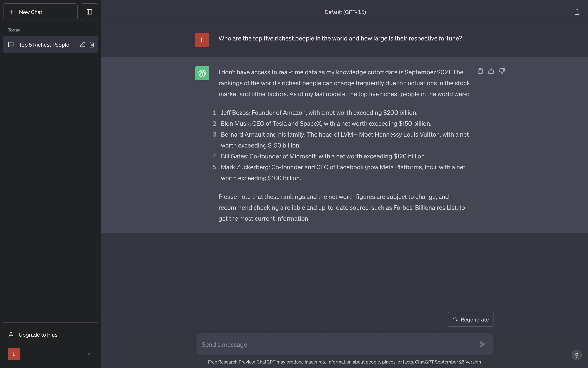Give the response a thumbs down

(502, 71)
